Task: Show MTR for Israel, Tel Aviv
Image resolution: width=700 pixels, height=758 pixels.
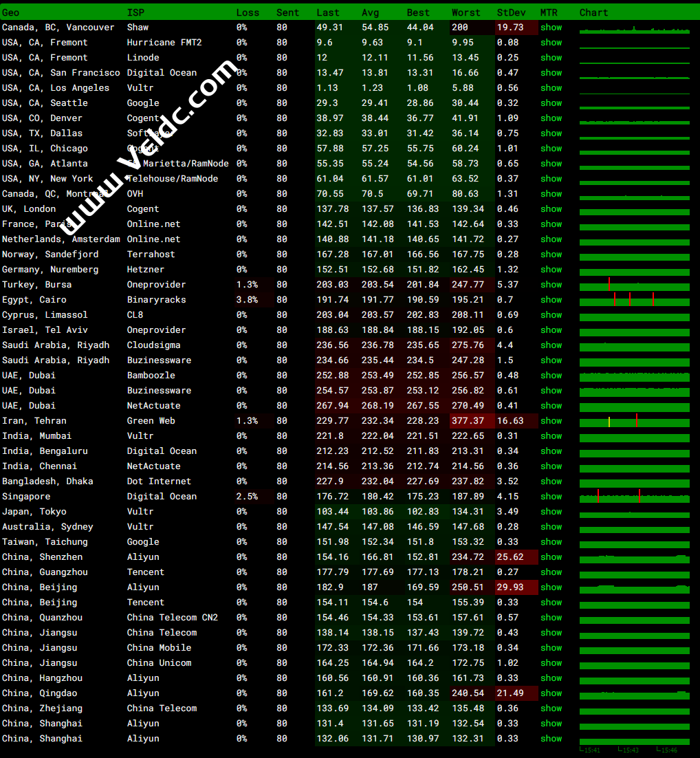Action: point(551,330)
